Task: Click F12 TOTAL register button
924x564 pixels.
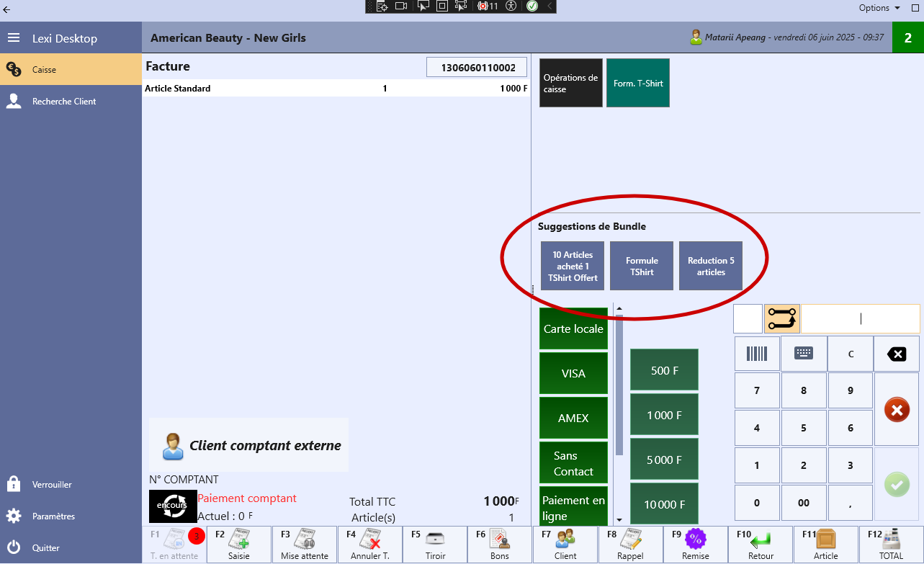Action: point(891,545)
